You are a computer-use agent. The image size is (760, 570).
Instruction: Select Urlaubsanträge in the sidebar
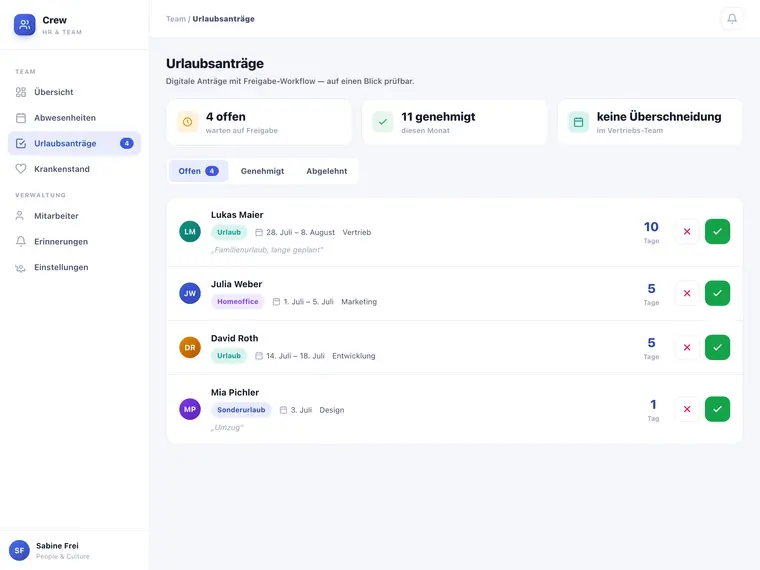[74, 143]
